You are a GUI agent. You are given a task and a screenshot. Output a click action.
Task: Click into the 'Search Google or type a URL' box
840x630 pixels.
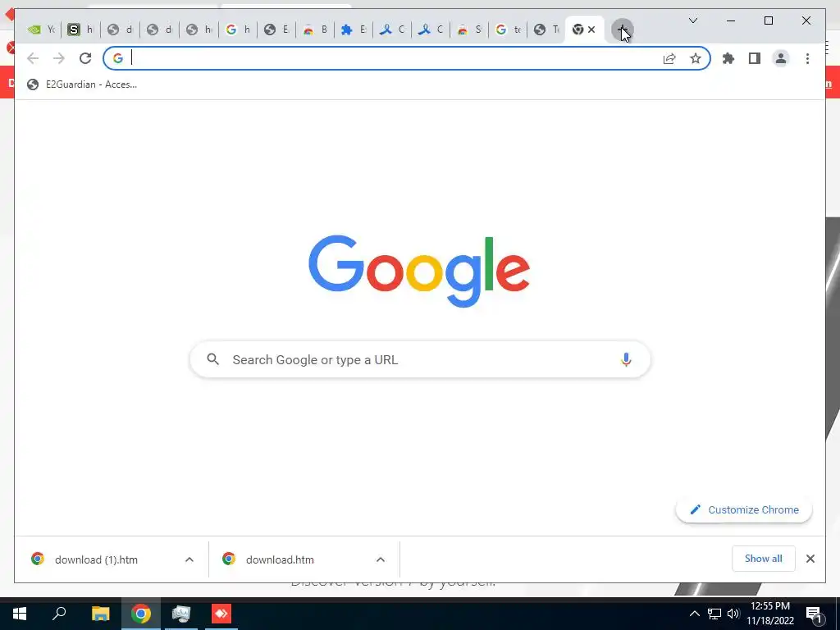pyautogui.click(x=420, y=359)
